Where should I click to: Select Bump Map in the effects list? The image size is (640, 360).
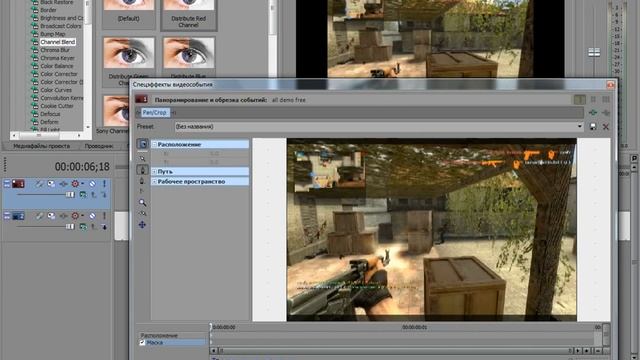tap(53, 34)
